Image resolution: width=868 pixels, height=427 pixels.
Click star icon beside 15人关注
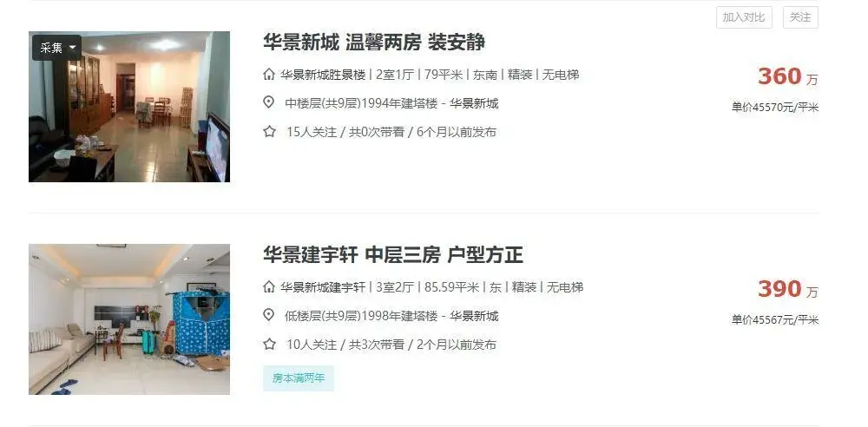click(270, 131)
